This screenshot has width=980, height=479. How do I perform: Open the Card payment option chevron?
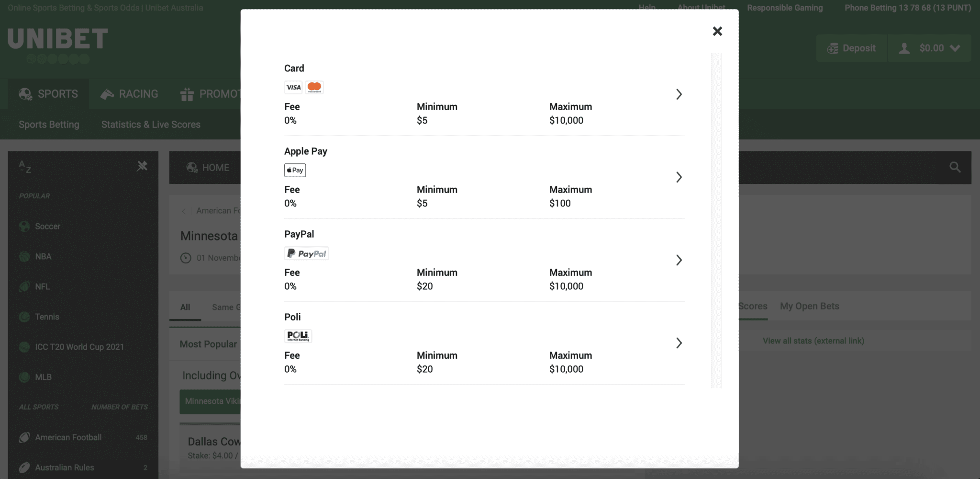[679, 94]
